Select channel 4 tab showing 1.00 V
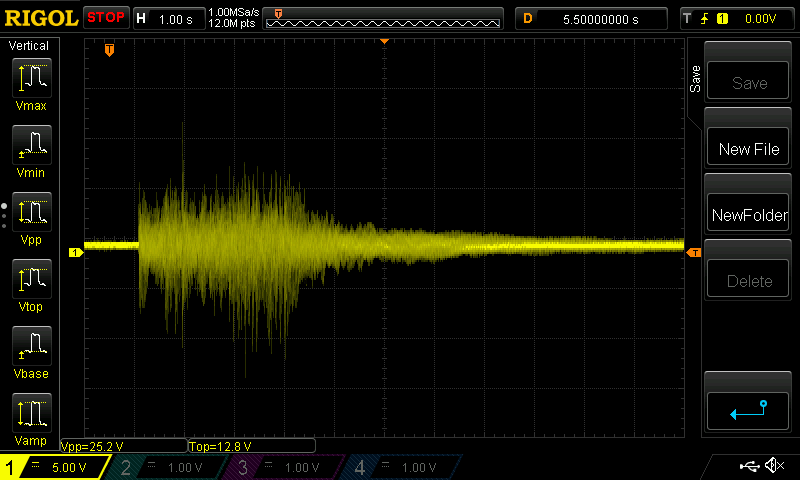The image size is (800, 480). pos(401,467)
